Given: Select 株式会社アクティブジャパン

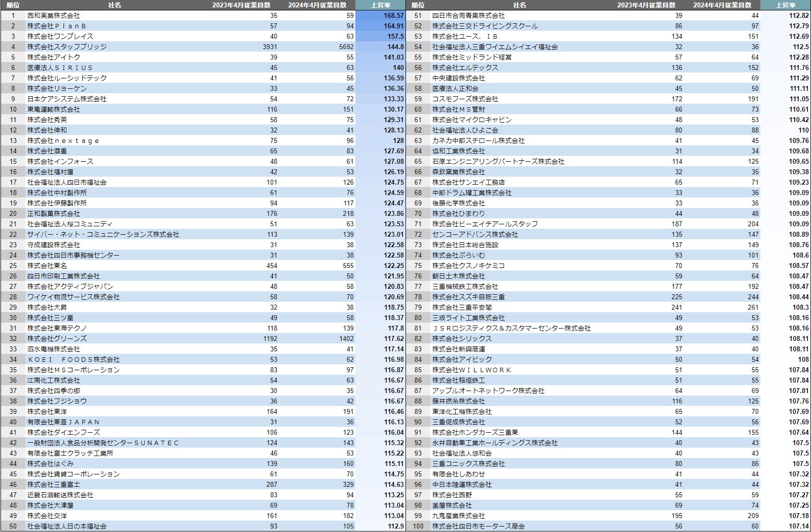Looking at the screenshot, I should (70, 286).
